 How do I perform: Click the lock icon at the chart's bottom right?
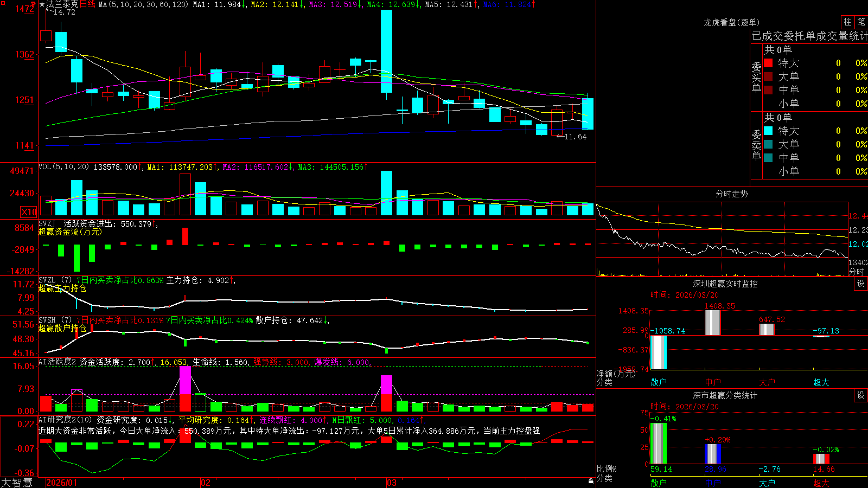pos(591,481)
